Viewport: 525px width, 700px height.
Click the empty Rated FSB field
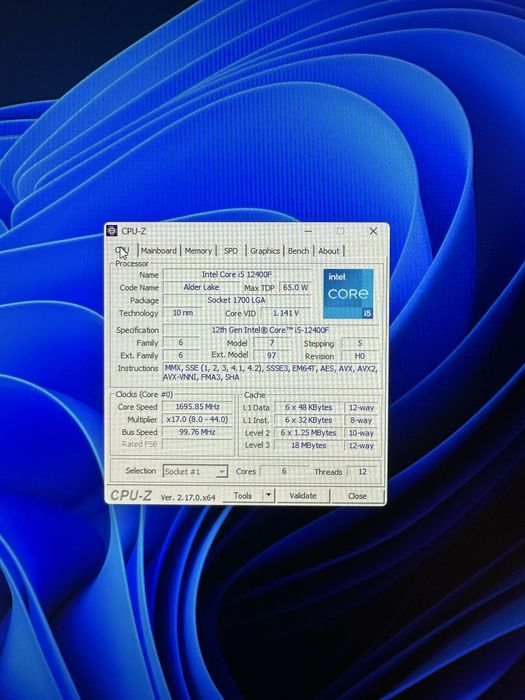click(197, 444)
